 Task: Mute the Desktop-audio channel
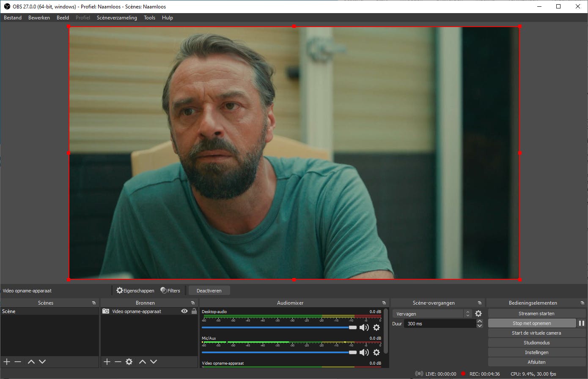pyautogui.click(x=364, y=327)
